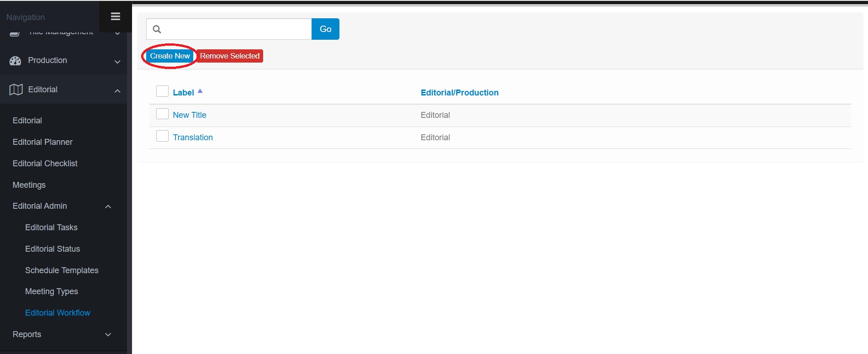
Task: Go to Editorial Checklist in sidebar
Action: pos(45,164)
